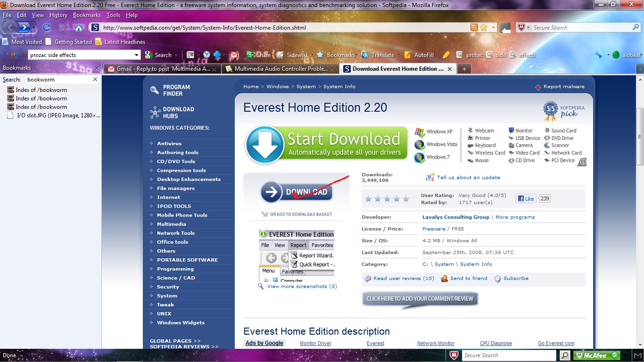
Task: Open the list all tabs dropdown
Action: (x=640, y=69)
